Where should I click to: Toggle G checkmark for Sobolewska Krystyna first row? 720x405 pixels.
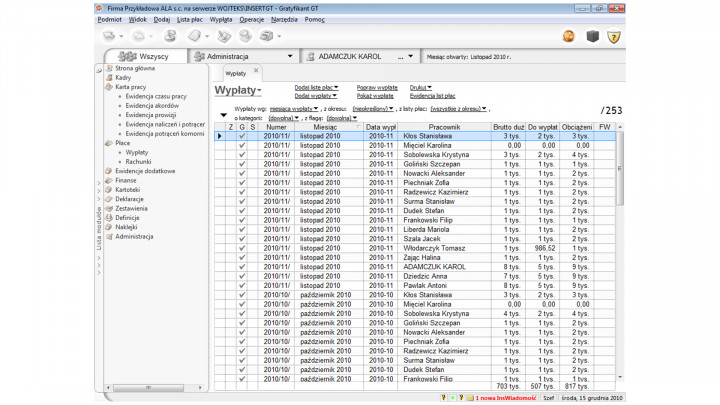(241, 155)
